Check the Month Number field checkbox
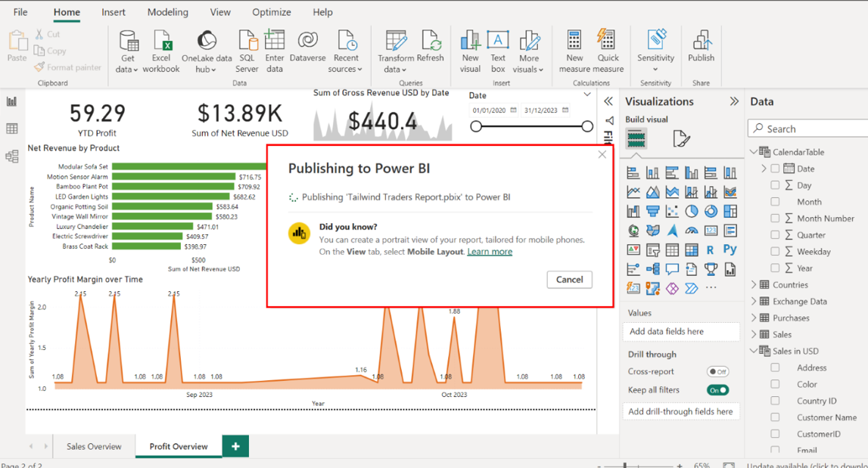This screenshot has width=868, height=468. 775,219
